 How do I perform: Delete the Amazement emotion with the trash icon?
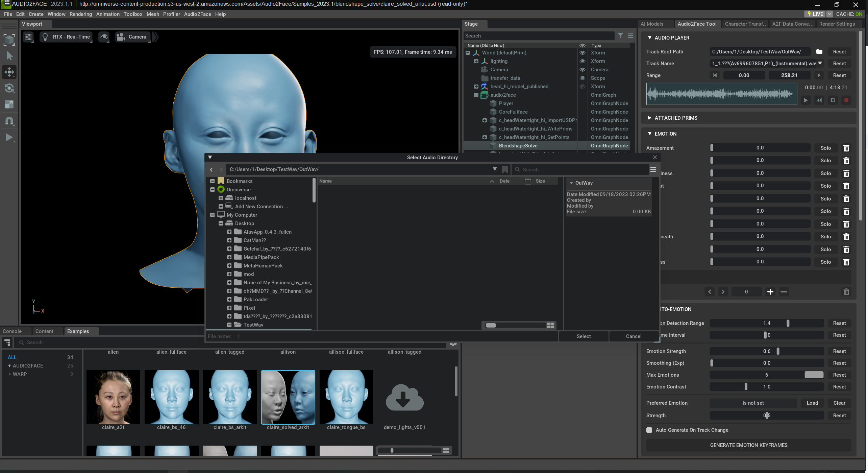tap(846, 148)
